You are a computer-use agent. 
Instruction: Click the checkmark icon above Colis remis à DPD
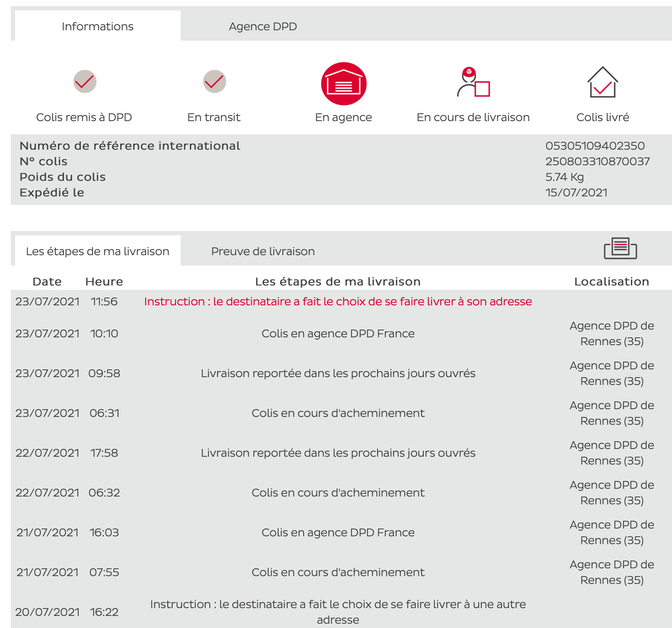tap(85, 81)
